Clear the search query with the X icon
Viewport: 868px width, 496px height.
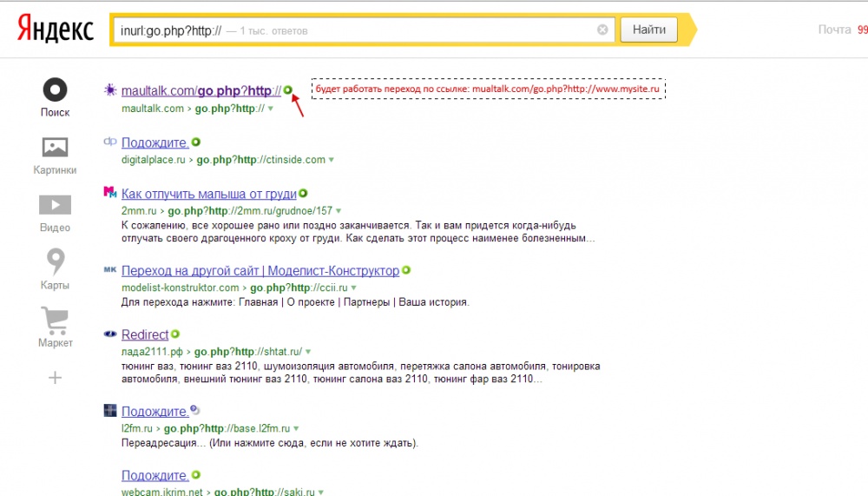pyautogui.click(x=602, y=30)
